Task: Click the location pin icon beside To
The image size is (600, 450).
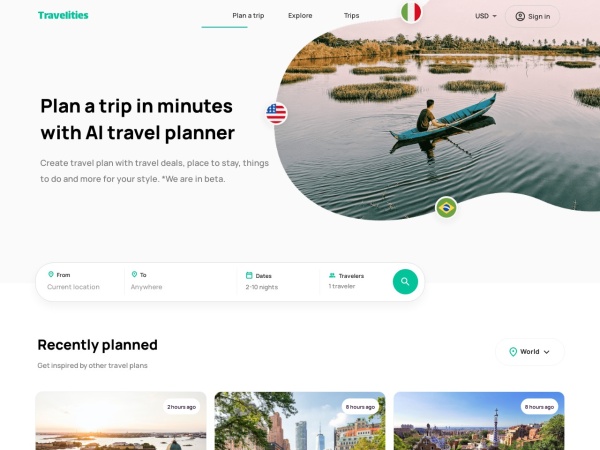Action: 134,274
